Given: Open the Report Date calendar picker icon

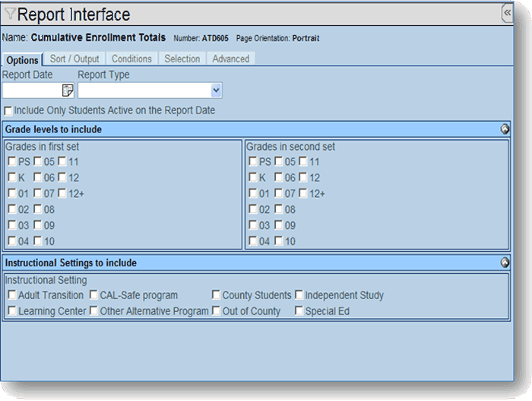Looking at the screenshot, I should coord(68,91).
